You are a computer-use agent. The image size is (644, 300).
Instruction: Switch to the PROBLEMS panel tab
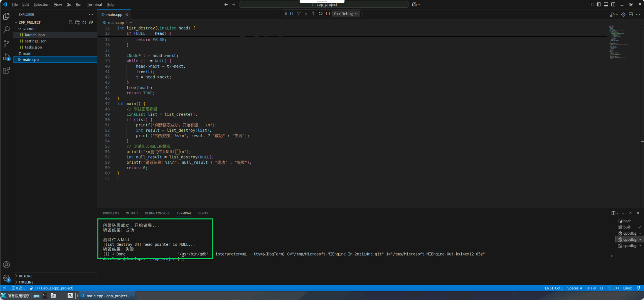pyautogui.click(x=111, y=213)
